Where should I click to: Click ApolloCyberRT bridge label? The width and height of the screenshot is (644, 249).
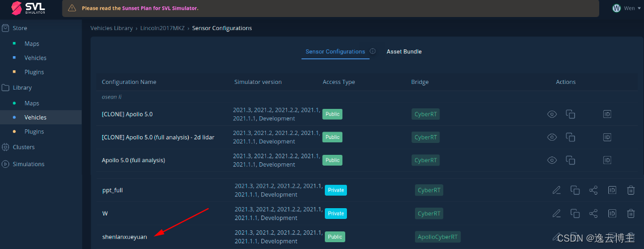coord(438,237)
